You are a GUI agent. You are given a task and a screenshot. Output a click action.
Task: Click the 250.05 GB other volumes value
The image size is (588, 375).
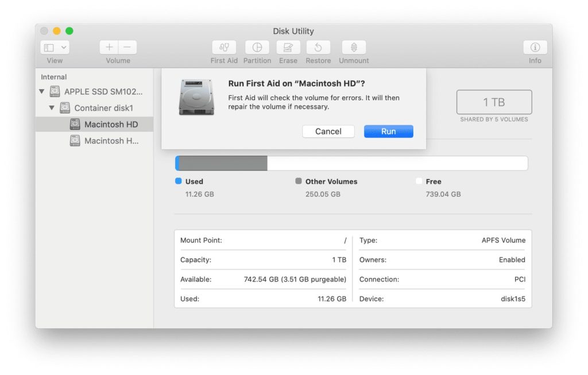(x=323, y=194)
